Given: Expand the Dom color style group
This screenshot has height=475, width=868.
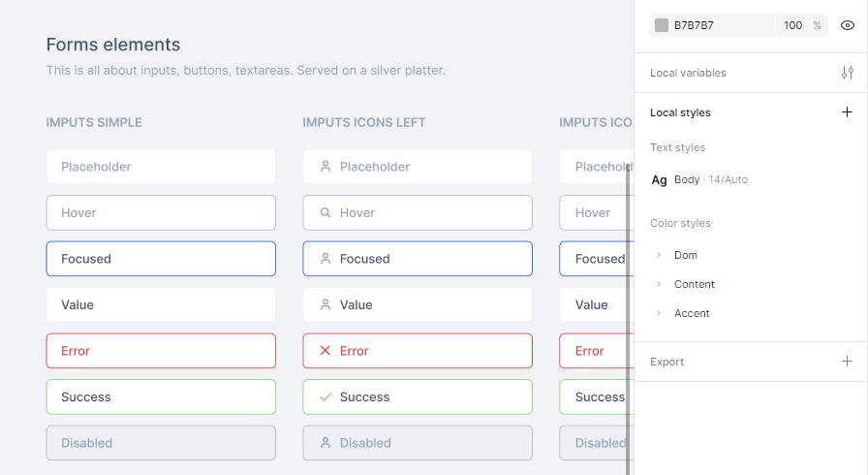Looking at the screenshot, I should tap(659, 255).
